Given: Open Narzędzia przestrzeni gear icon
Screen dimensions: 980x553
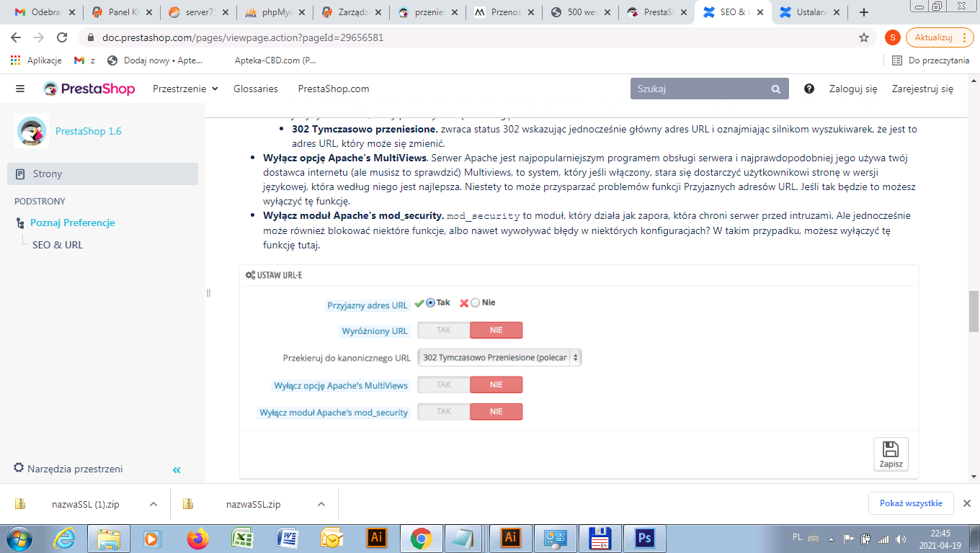Looking at the screenshot, I should pos(19,468).
